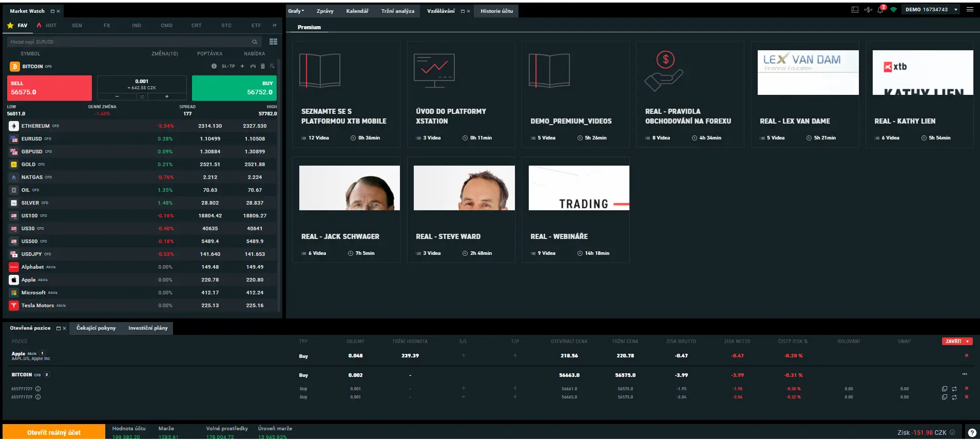Viewport: 980px width, 441px height.
Task: Detach the Otevřené pozice panel
Action: coord(58,328)
